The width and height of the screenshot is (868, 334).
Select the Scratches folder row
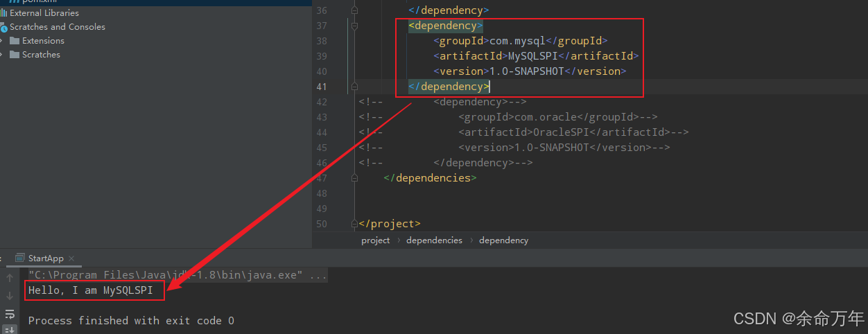pos(156,55)
